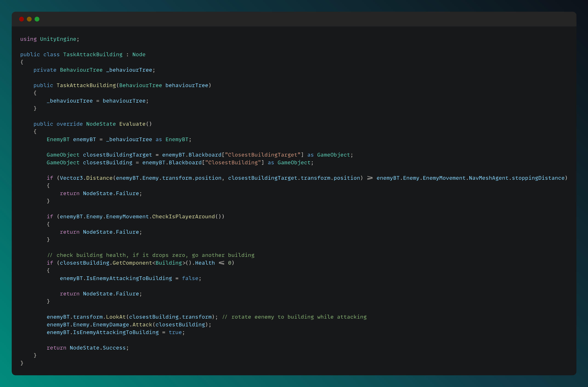Click stoppingDistance at end of long line
This screenshot has width=588, height=387.
point(538,178)
